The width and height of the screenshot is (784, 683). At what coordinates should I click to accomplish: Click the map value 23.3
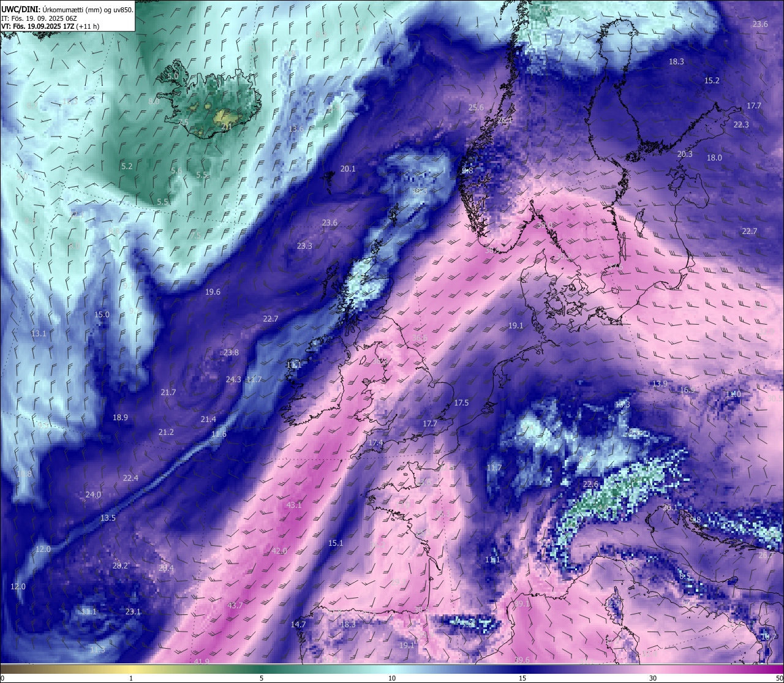tap(304, 246)
